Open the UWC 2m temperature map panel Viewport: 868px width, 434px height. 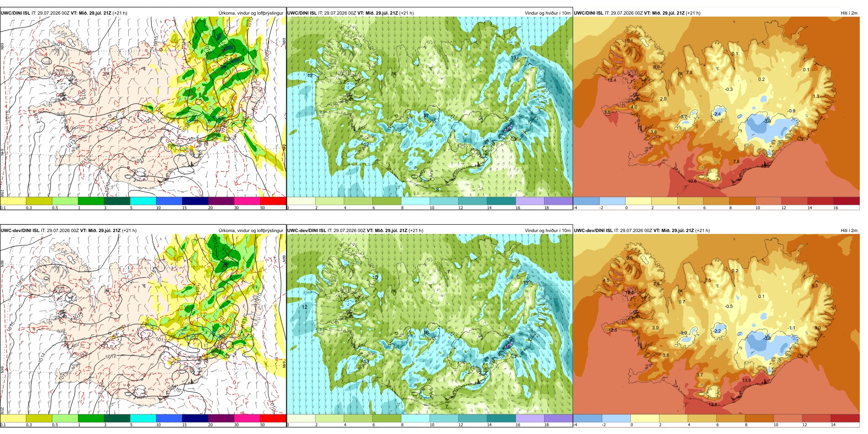click(x=716, y=107)
